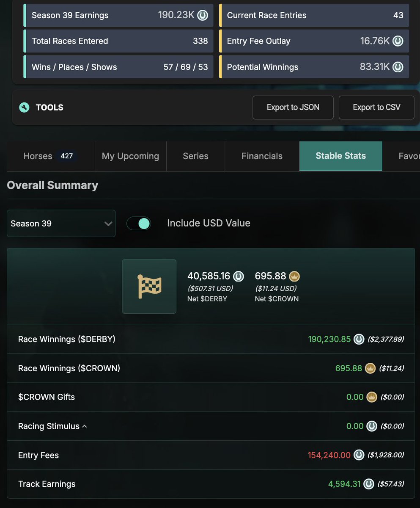Screen dimensions: 420x508
Task: Click Current Race Entries value 43
Action: click(398, 15)
